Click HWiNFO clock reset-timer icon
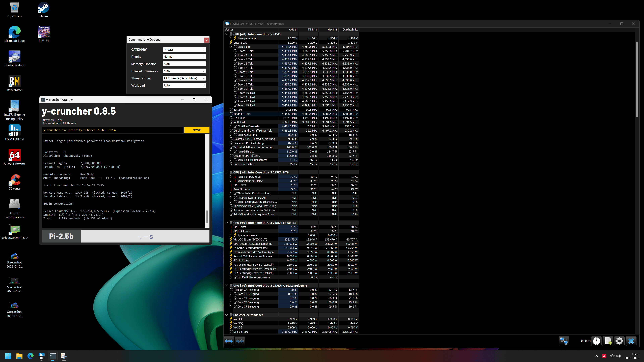 point(596,341)
